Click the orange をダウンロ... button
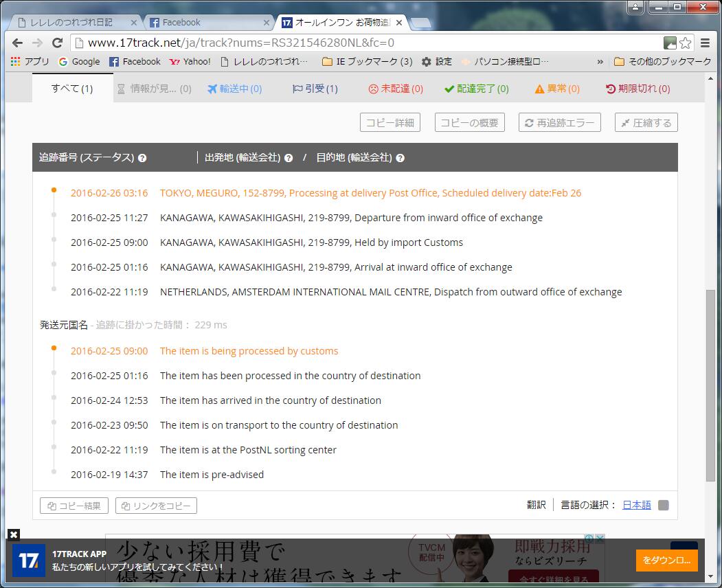722x588 pixels. click(666, 561)
